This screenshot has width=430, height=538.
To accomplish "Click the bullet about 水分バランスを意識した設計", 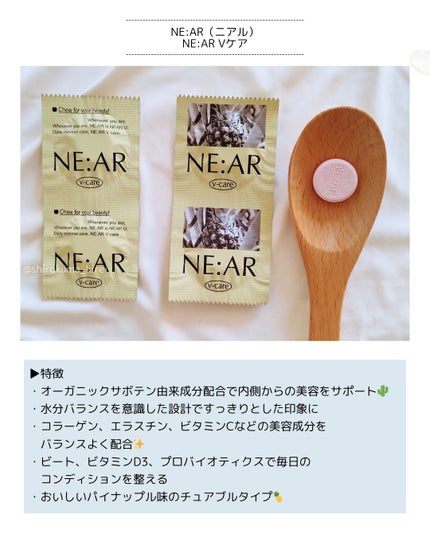I will pos(175,409).
